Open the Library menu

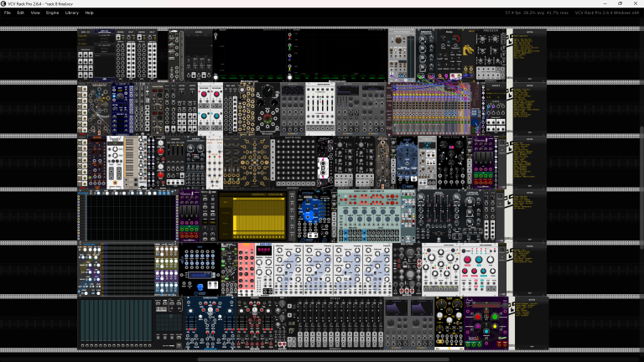click(72, 13)
